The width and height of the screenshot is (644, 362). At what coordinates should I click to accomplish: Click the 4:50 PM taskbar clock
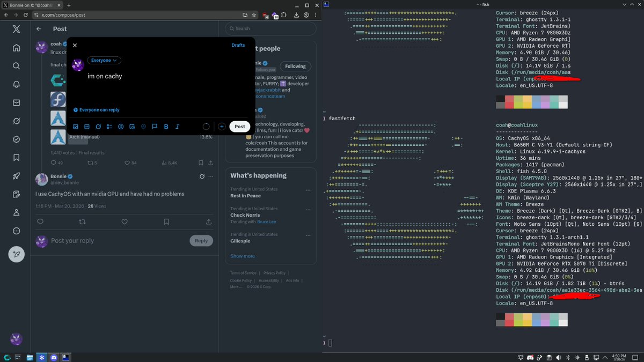619,357
